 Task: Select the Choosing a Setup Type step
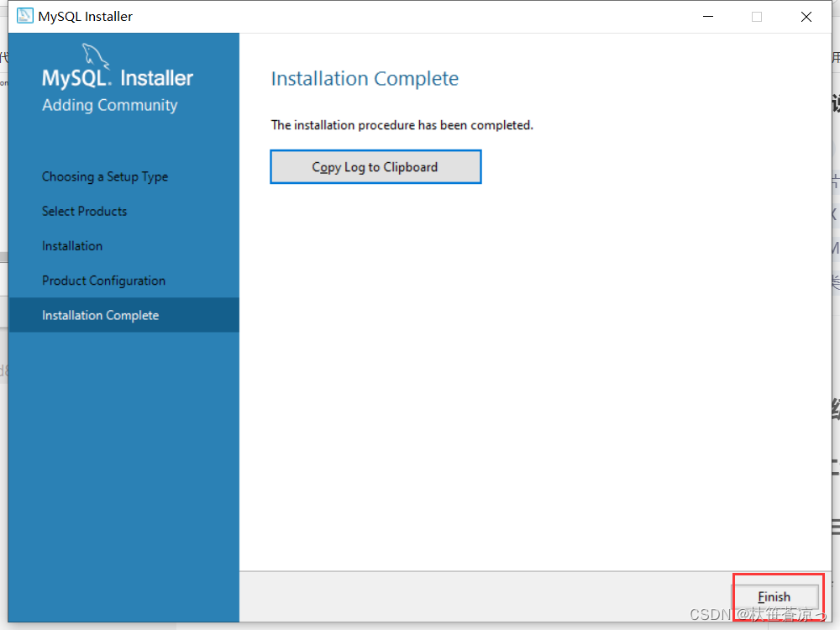point(105,176)
